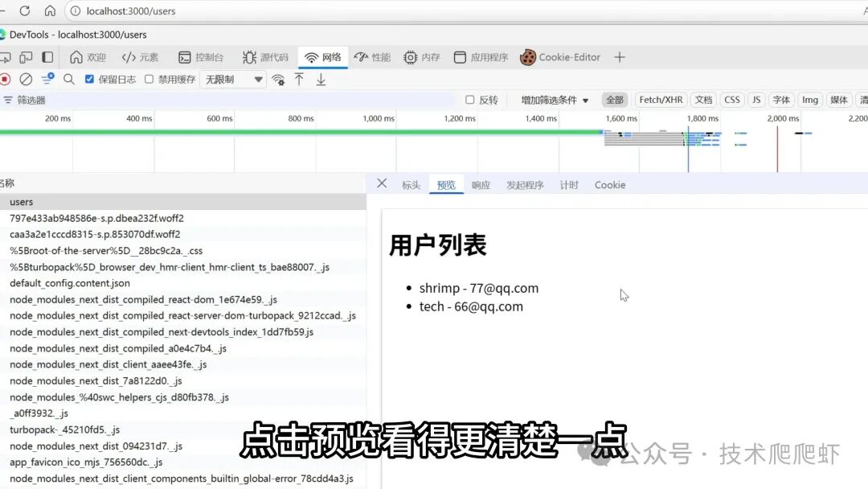Select the users request in the list
The image size is (868, 489).
[x=21, y=201]
